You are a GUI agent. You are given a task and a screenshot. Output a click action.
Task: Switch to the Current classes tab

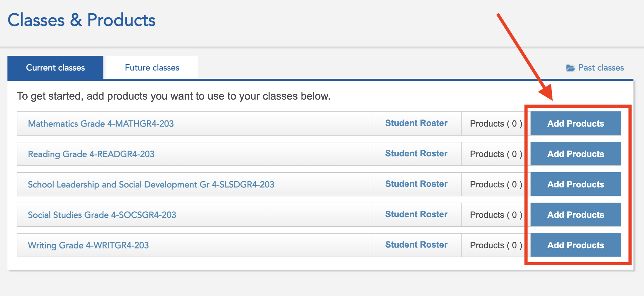[x=55, y=68]
